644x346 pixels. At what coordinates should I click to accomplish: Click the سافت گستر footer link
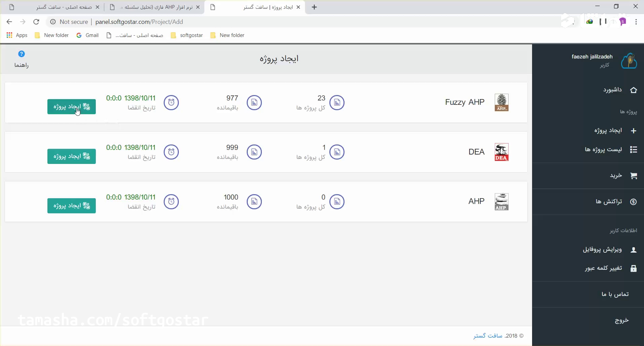488,336
